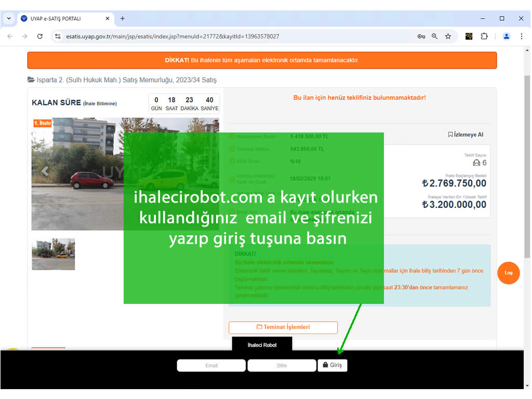Image resolution: width=532 pixels, height=399 pixels.
Task: Select the UYAP e-SATIŞ PORTALI tab
Action: coord(66,18)
